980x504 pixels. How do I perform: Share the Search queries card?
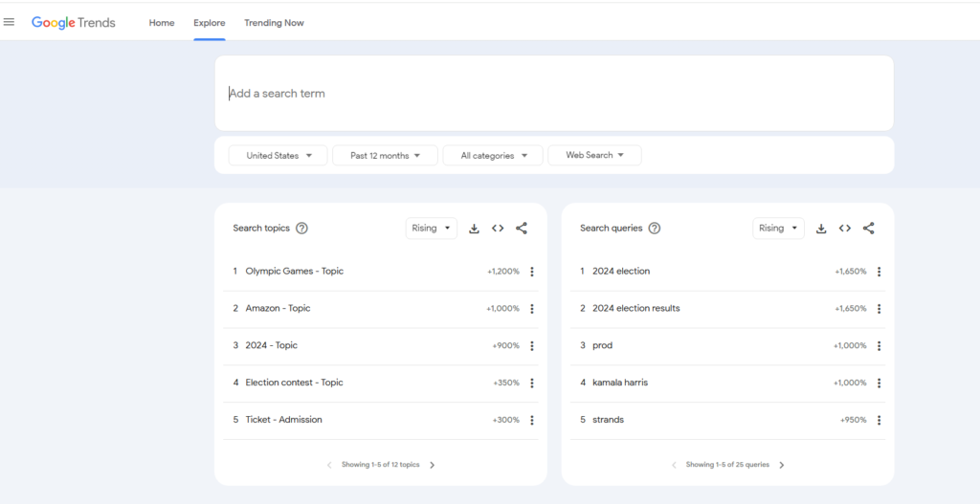tap(869, 229)
